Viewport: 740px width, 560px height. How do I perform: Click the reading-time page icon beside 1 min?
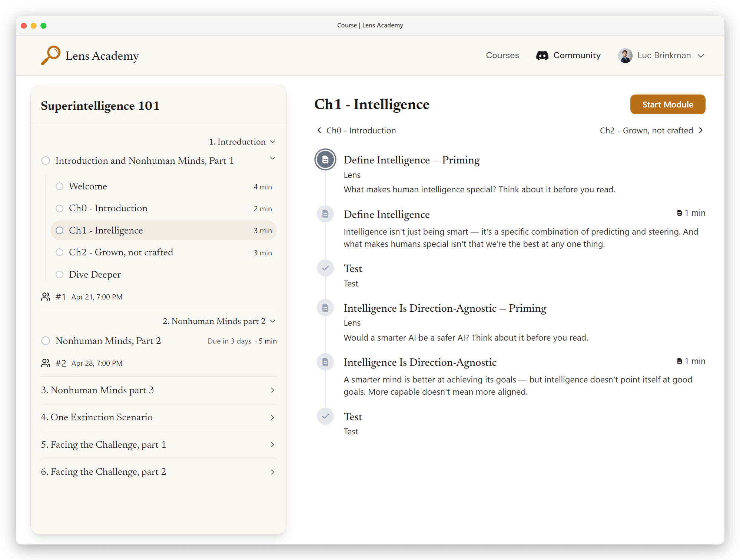679,213
